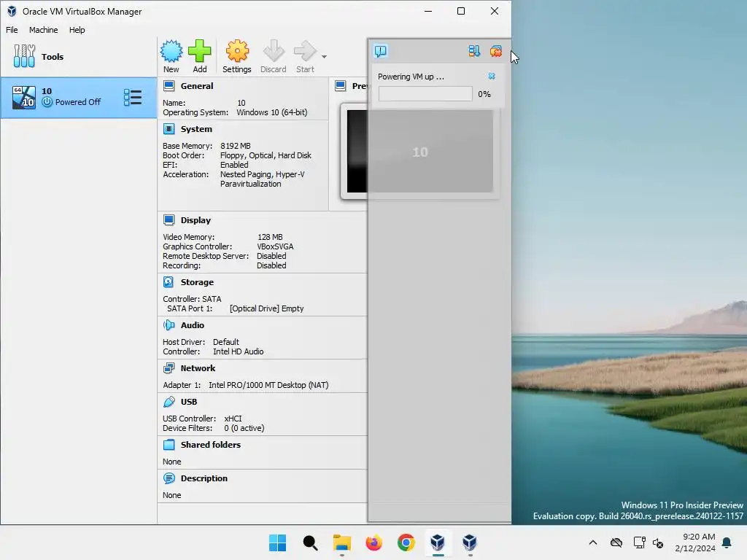Launch Chrome from the taskbar

point(406,542)
